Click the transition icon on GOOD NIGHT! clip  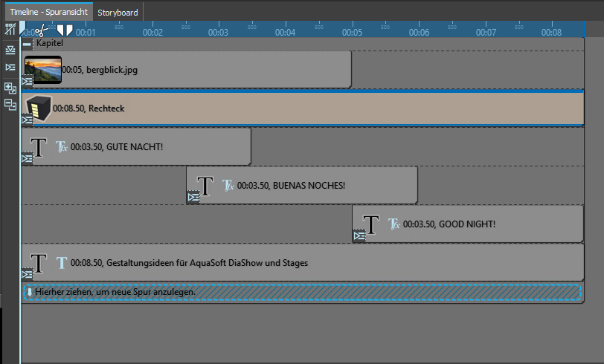coord(359,236)
